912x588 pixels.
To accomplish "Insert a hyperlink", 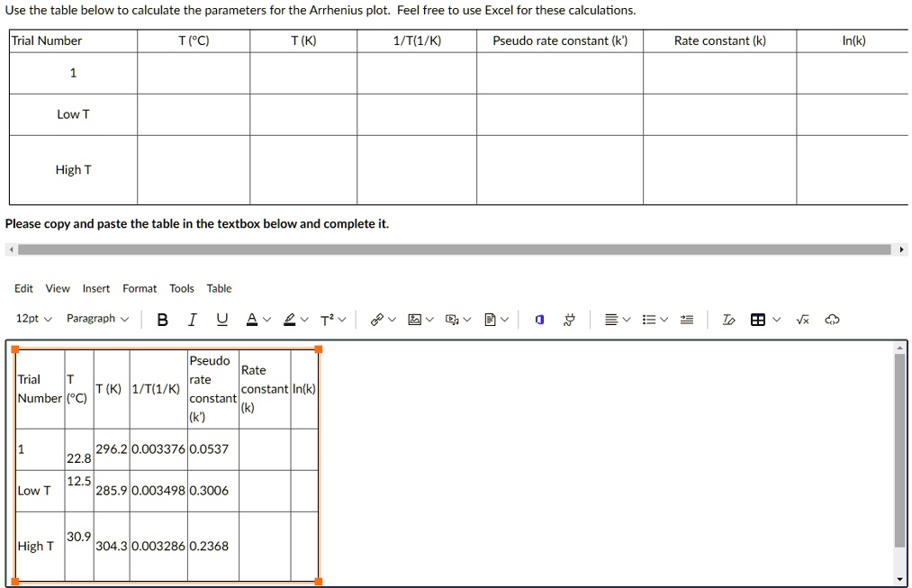I will 377,319.
